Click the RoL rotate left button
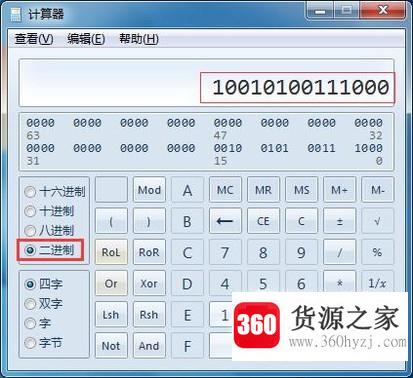Image resolution: width=413 pixels, height=378 pixels. coord(111,252)
